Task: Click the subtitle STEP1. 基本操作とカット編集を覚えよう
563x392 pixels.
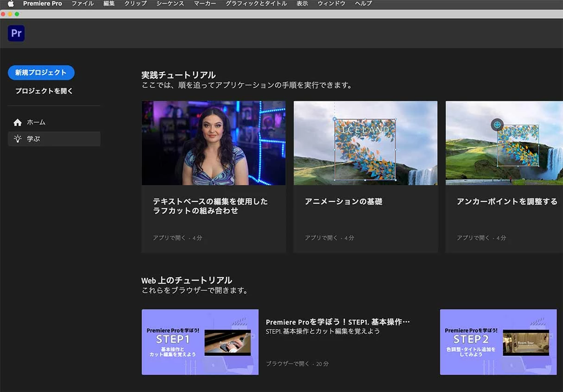Action: [x=323, y=332]
